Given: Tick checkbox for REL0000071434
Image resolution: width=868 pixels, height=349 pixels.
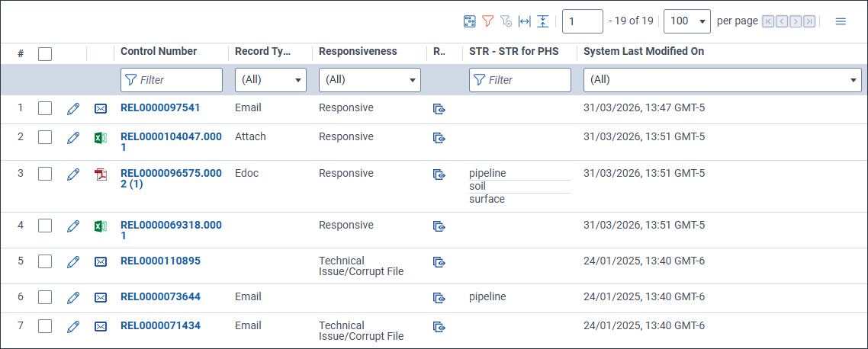Looking at the screenshot, I should pyautogui.click(x=45, y=326).
